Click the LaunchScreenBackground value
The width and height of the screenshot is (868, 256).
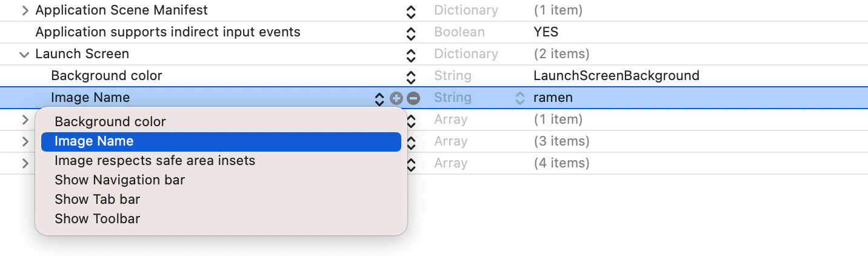pyautogui.click(x=616, y=76)
